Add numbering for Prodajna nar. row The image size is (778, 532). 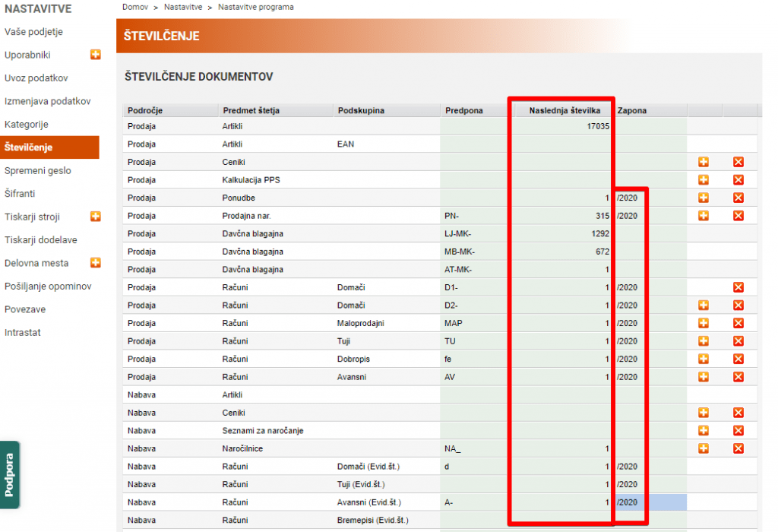704,215
